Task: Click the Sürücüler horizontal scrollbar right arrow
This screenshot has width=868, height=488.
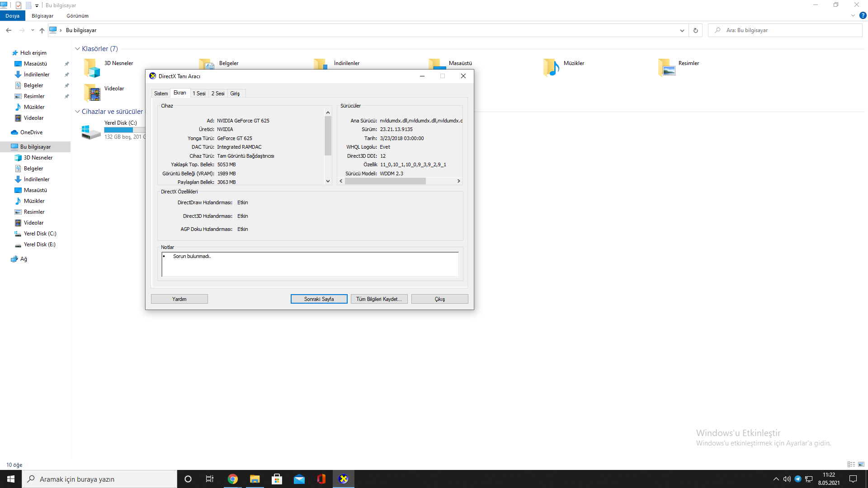Action: (x=458, y=181)
